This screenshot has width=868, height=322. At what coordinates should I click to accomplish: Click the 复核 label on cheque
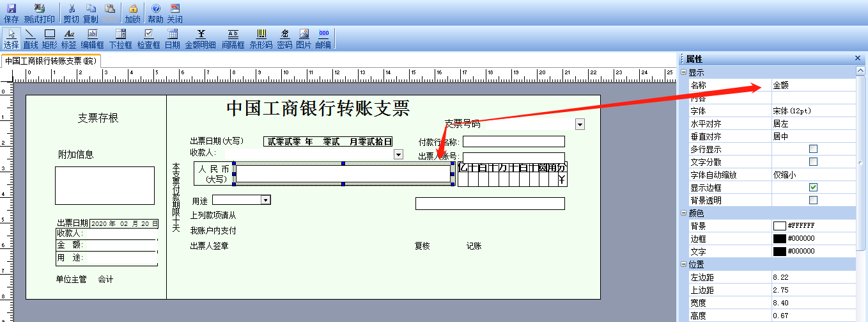tap(422, 246)
